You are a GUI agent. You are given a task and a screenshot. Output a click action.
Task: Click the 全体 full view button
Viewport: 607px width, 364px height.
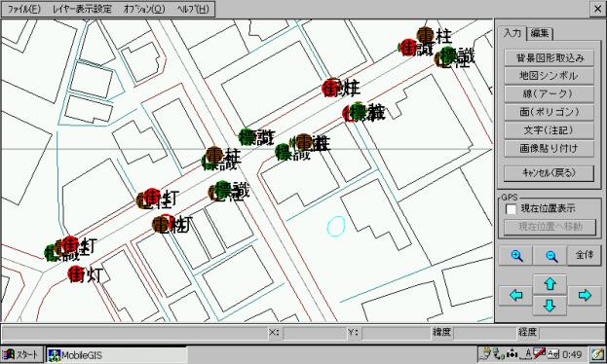tap(585, 256)
